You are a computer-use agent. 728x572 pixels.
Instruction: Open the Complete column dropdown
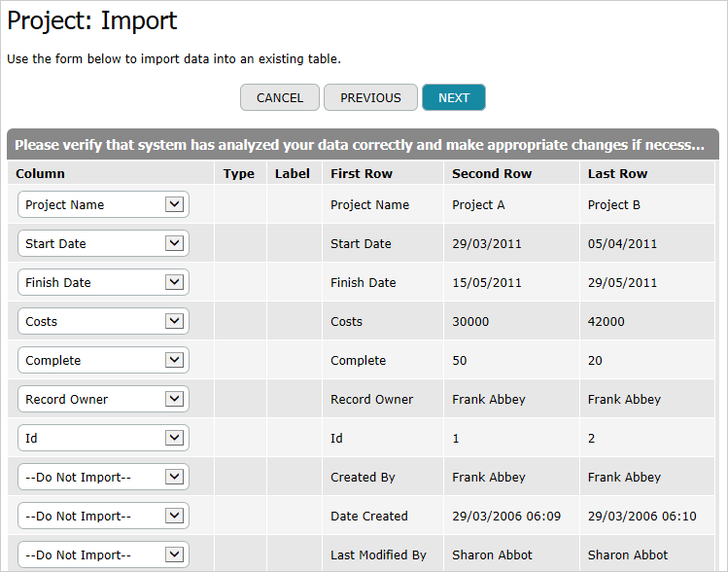click(x=103, y=360)
